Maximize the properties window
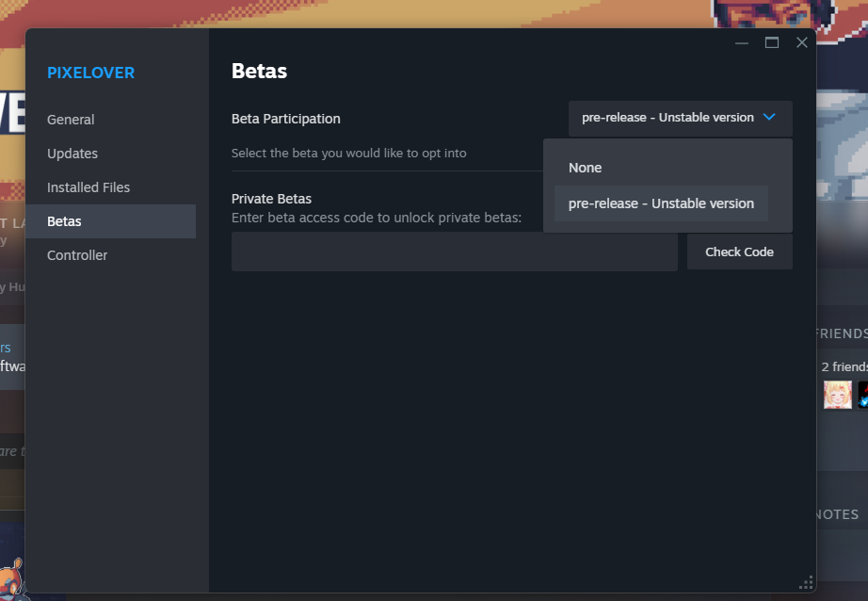This screenshot has height=601, width=868. (772, 42)
